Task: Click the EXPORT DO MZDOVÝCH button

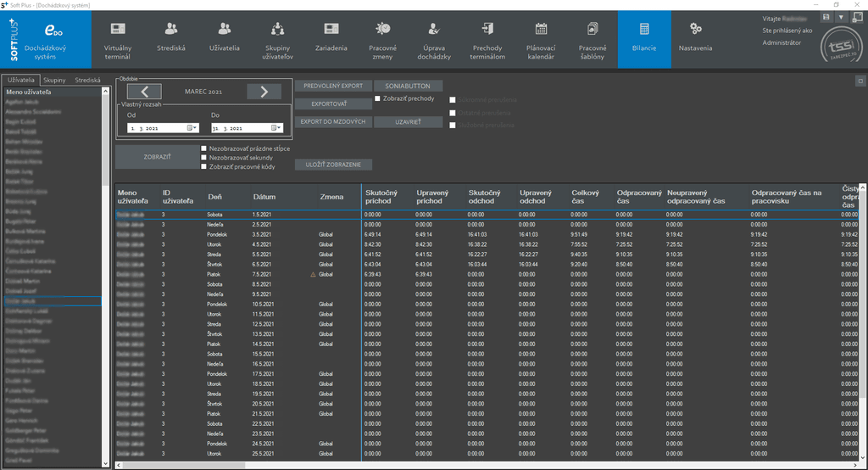Action: pos(333,122)
